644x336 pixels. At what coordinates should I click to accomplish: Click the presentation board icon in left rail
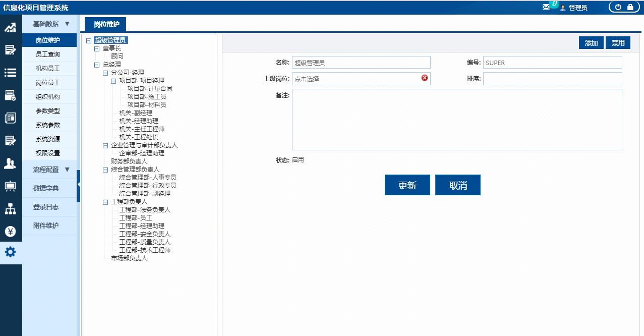point(11,187)
